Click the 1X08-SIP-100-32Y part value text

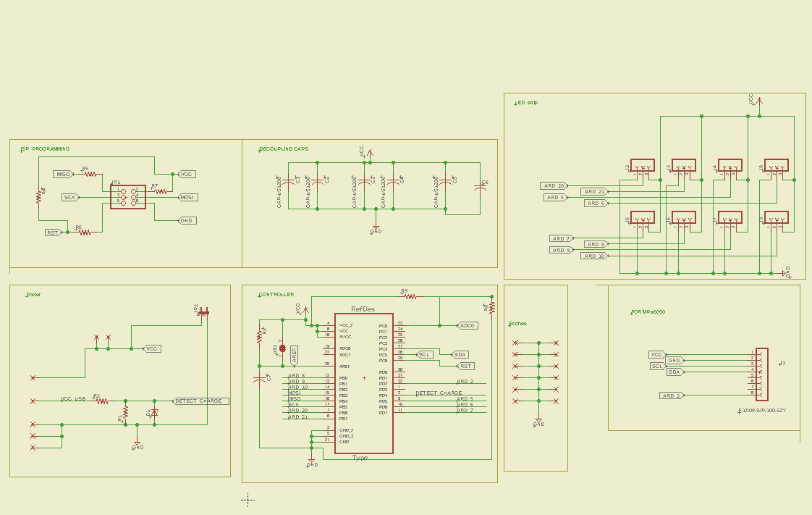click(762, 411)
